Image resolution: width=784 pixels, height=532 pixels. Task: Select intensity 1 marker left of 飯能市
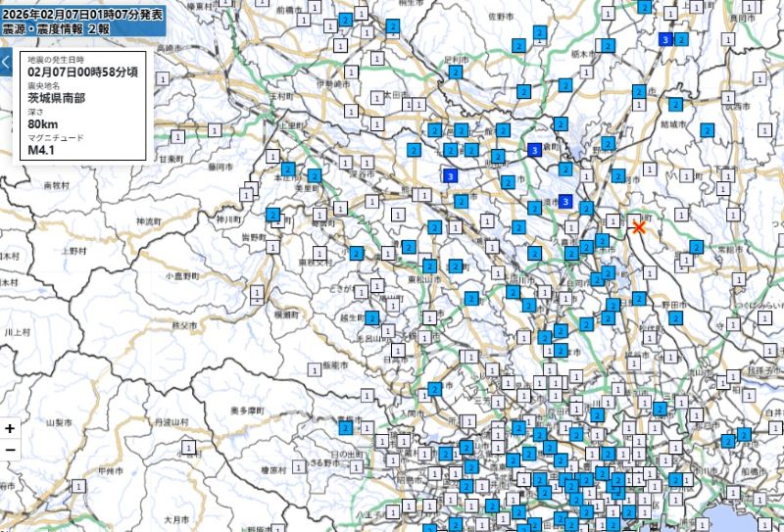click(314, 370)
